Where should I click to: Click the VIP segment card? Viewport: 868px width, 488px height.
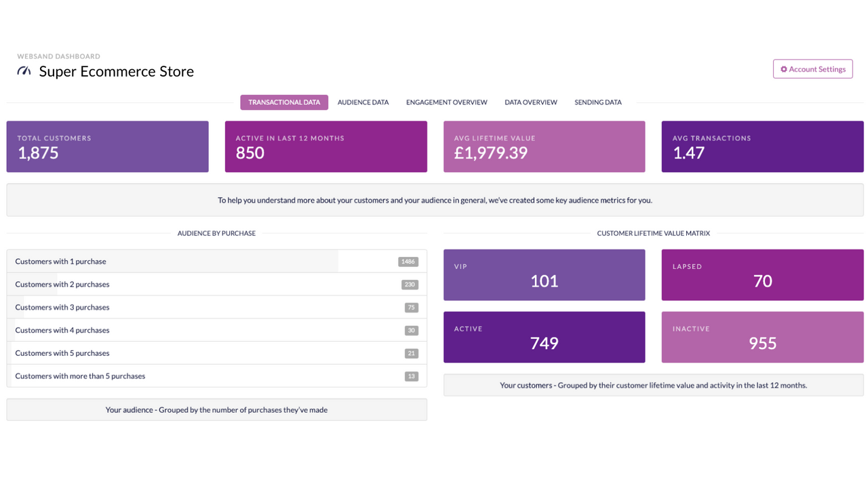coord(544,274)
